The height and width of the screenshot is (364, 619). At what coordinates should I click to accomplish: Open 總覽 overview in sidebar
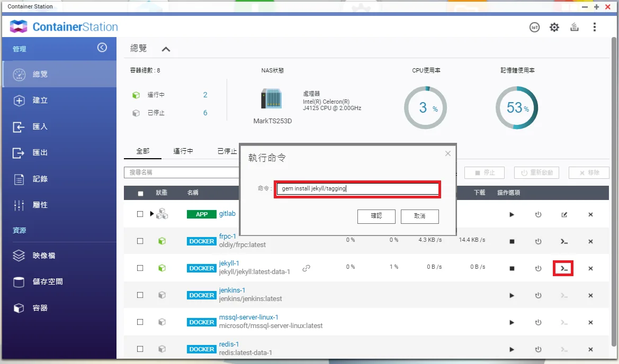click(59, 74)
